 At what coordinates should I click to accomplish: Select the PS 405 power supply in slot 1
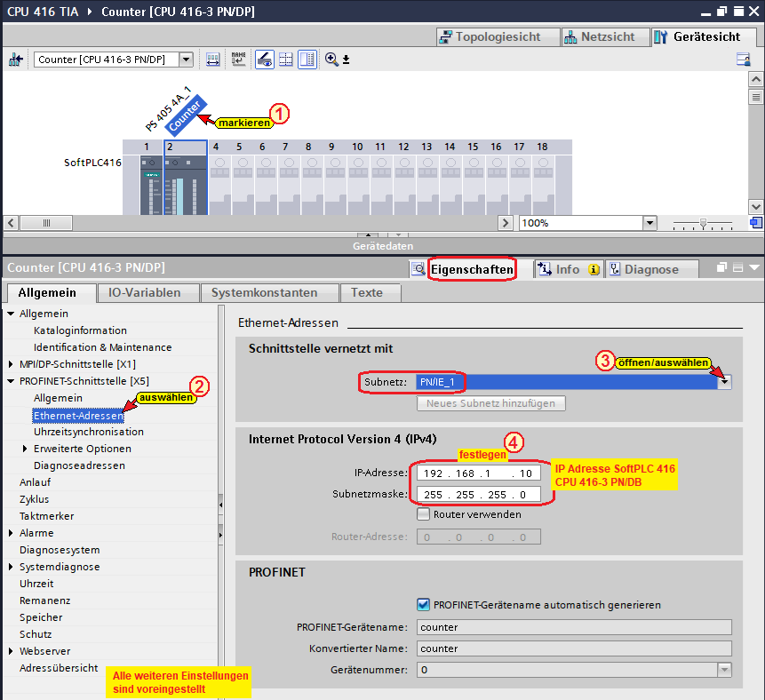(151, 186)
